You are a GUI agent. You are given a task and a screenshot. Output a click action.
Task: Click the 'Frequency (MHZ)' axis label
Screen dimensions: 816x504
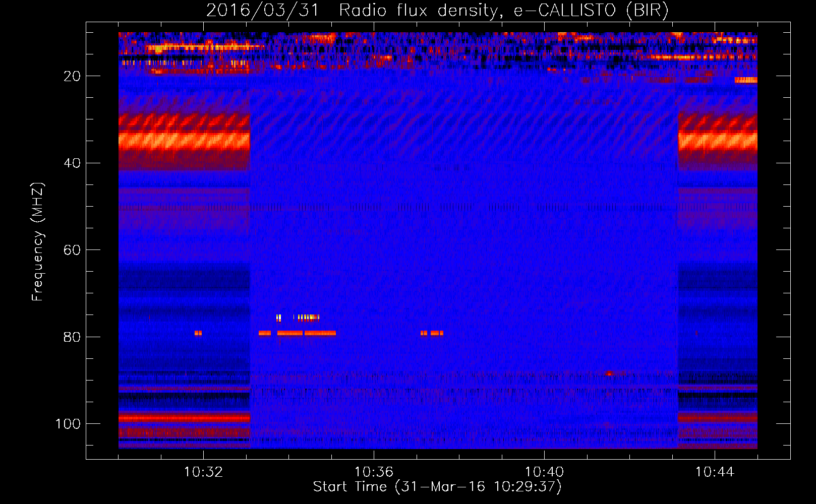point(38,242)
